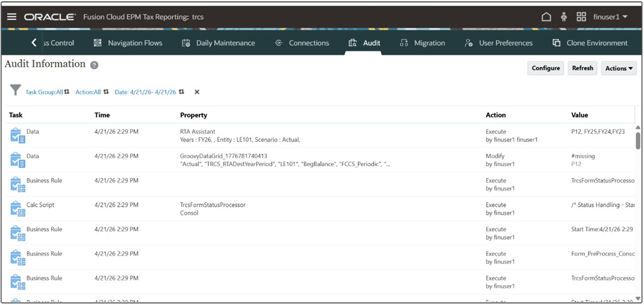Image resolution: width=644 pixels, height=305 pixels.
Task: Select the Audit tab
Action: click(364, 43)
